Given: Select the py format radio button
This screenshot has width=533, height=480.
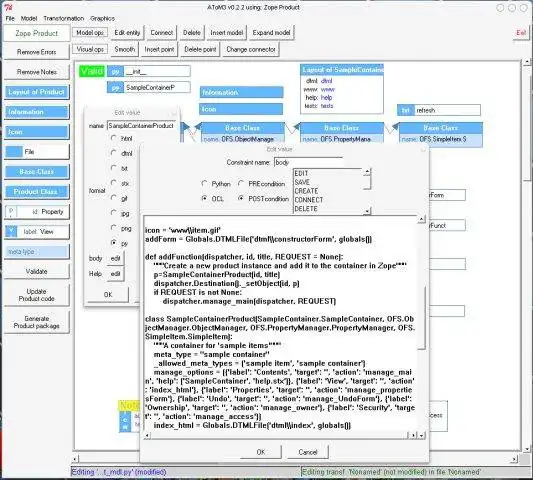Looking at the screenshot, I should pyautogui.click(x=114, y=243).
